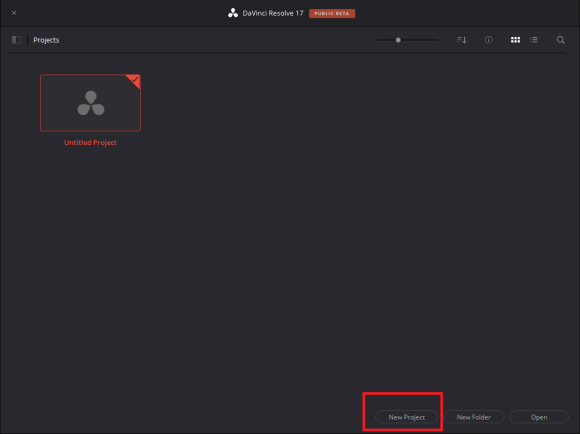
Task: Open the project search magnifier
Action: (561, 40)
